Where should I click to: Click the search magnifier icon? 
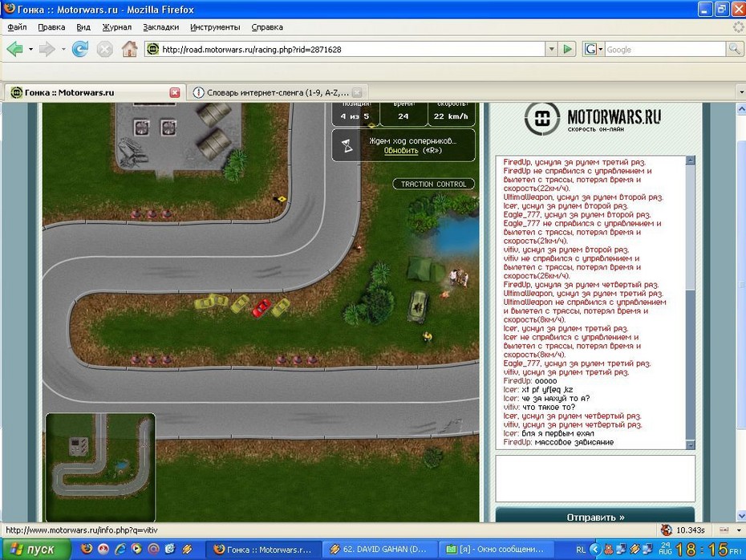pos(734,49)
